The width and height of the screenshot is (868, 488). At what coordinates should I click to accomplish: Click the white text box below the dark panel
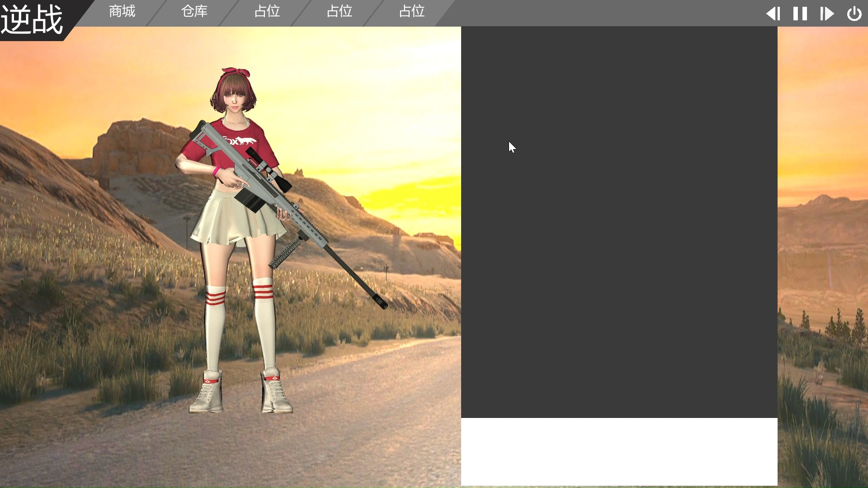[619, 452]
